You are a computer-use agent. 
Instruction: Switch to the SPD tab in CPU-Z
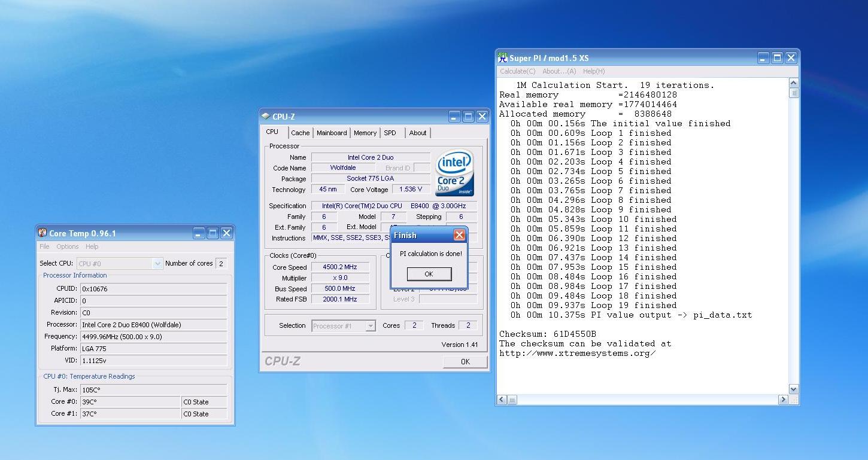click(x=390, y=133)
